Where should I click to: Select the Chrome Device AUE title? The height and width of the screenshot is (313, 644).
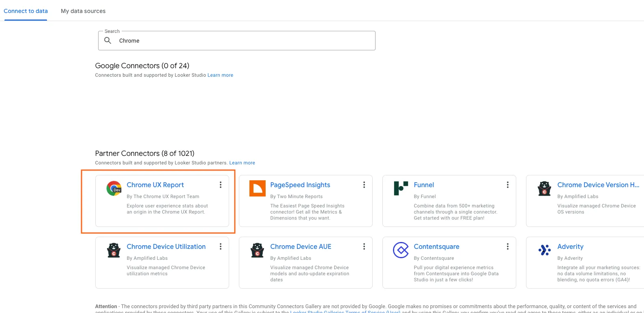pos(301,246)
